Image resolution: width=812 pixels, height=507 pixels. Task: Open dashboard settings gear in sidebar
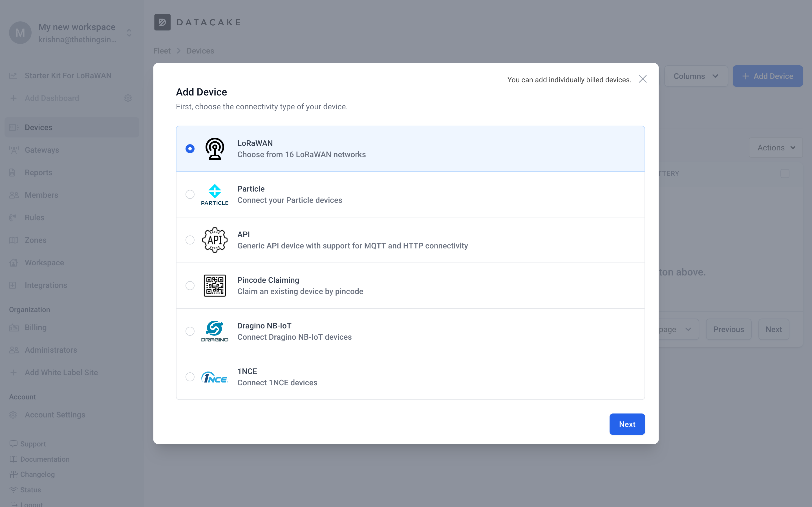[128, 98]
